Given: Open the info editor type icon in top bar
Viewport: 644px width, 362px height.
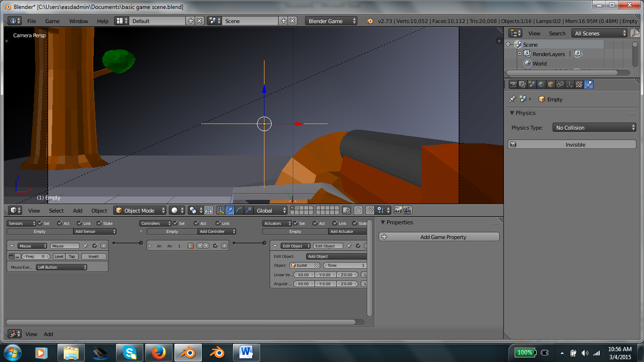Looking at the screenshot, I should click(x=15, y=21).
